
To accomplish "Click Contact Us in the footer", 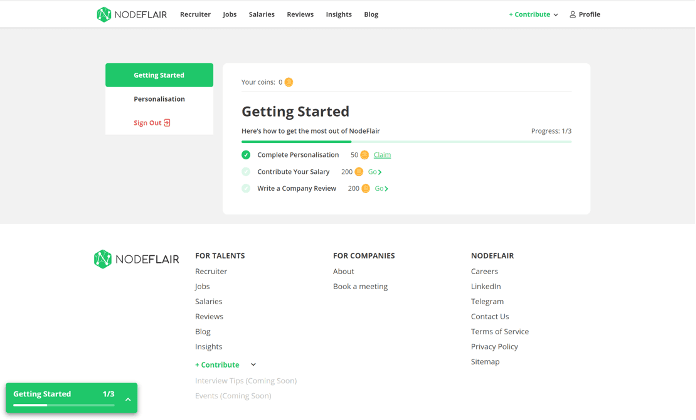I will pos(490,317).
